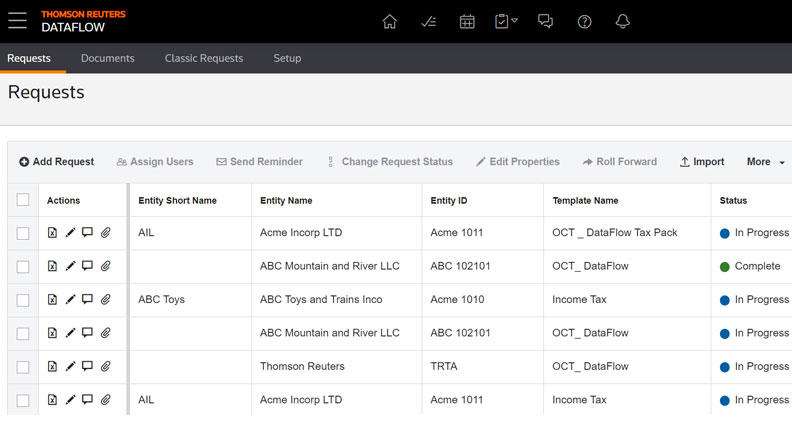Open the notifications bell icon

click(x=623, y=22)
